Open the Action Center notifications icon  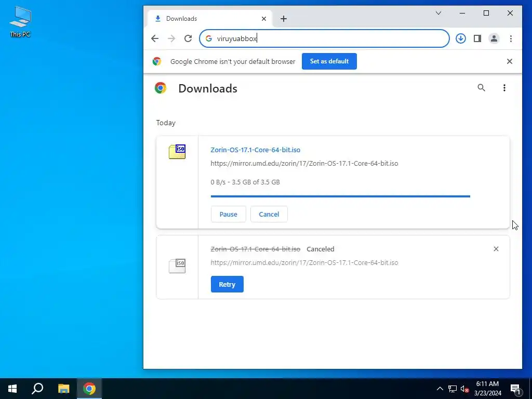[516, 389]
